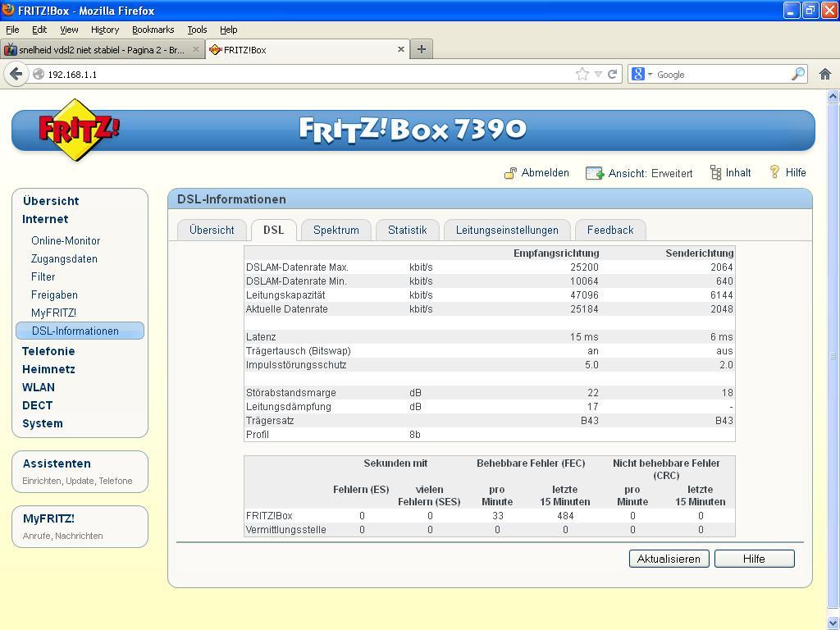Open Online-Monitor in sidebar
Viewport: 840px width, 630px height.
(x=66, y=240)
